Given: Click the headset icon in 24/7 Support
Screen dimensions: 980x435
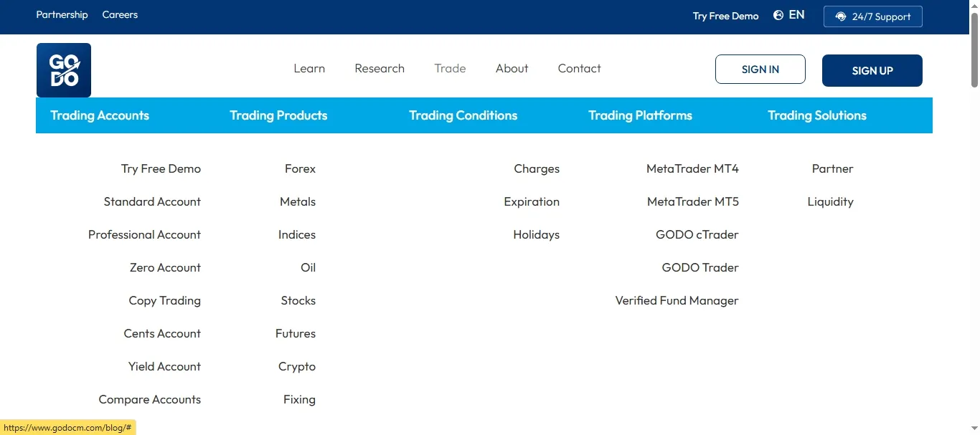Looking at the screenshot, I should coord(841,16).
